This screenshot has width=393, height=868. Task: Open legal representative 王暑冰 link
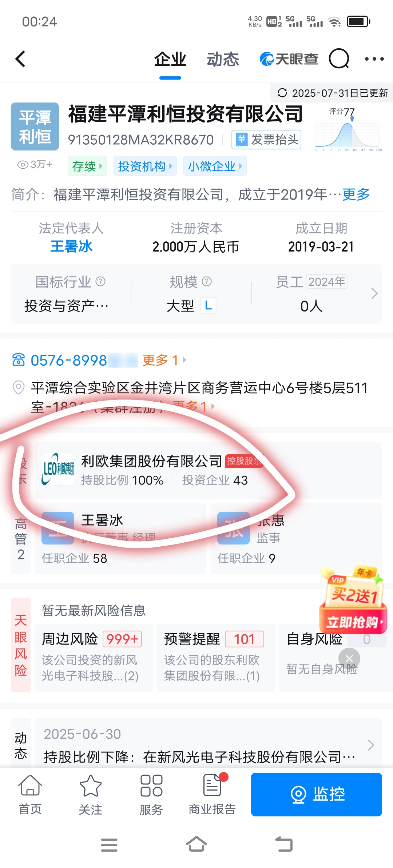coord(71,246)
